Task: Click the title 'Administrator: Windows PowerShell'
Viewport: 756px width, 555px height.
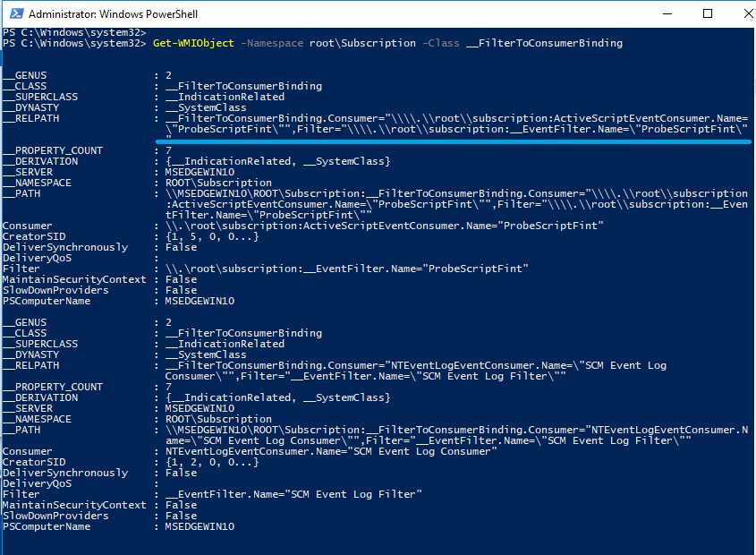Action: [114, 14]
